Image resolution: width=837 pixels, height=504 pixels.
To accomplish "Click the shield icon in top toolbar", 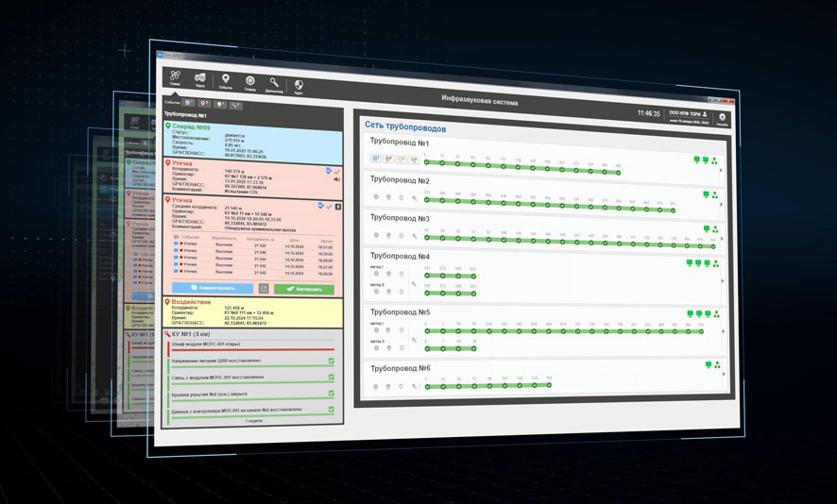I will pos(299,87).
